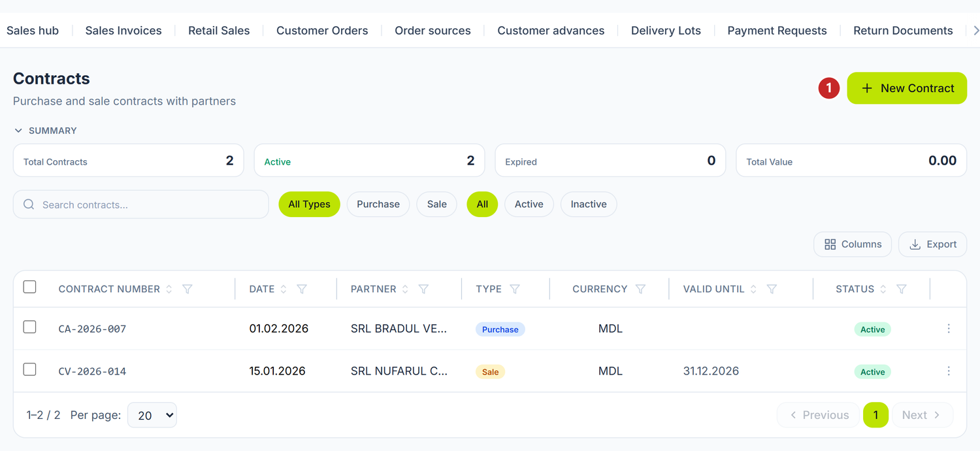Open the Date column filter
The height and width of the screenshot is (451, 980).
[302, 289]
